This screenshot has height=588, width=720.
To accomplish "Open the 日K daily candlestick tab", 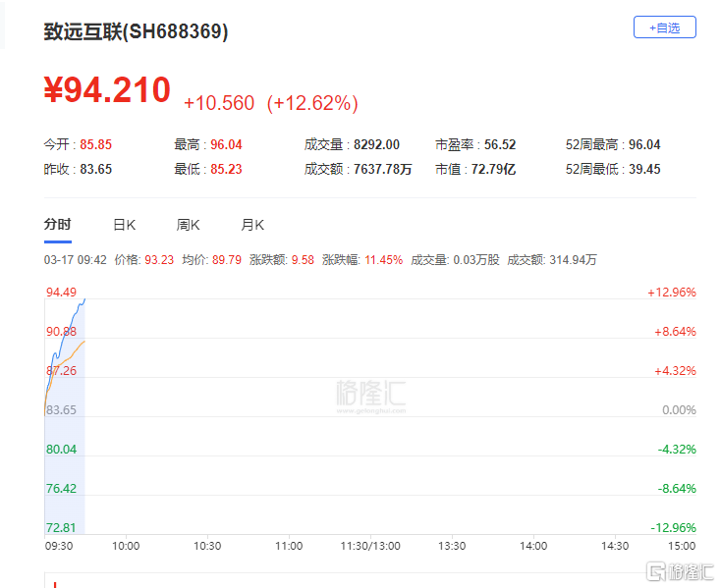I will (125, 225).
